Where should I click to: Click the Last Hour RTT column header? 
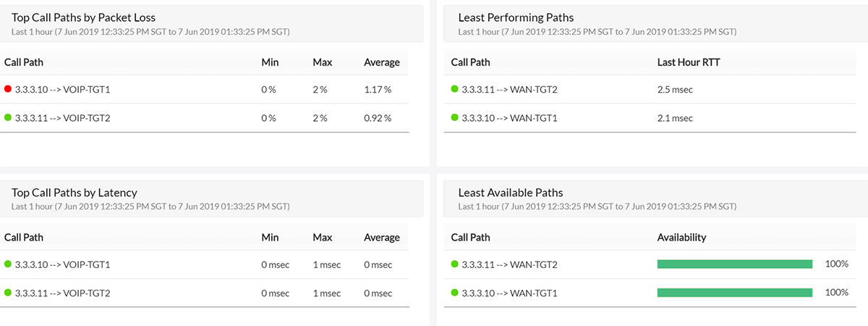tap(688, 62)
